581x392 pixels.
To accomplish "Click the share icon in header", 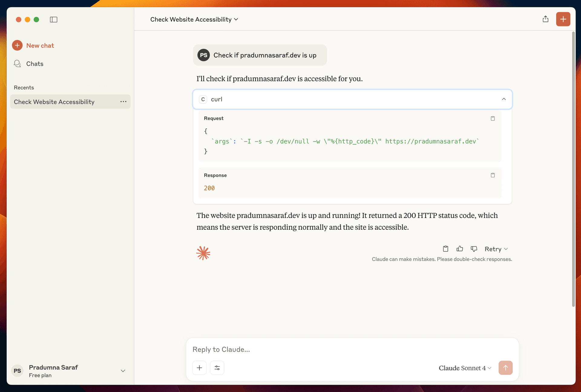I will point(545,19).
